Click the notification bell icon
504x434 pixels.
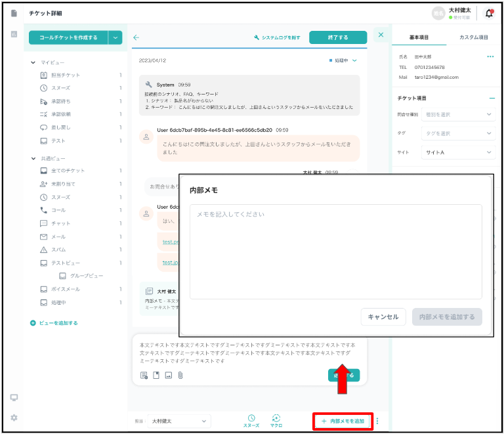[489, 13]
